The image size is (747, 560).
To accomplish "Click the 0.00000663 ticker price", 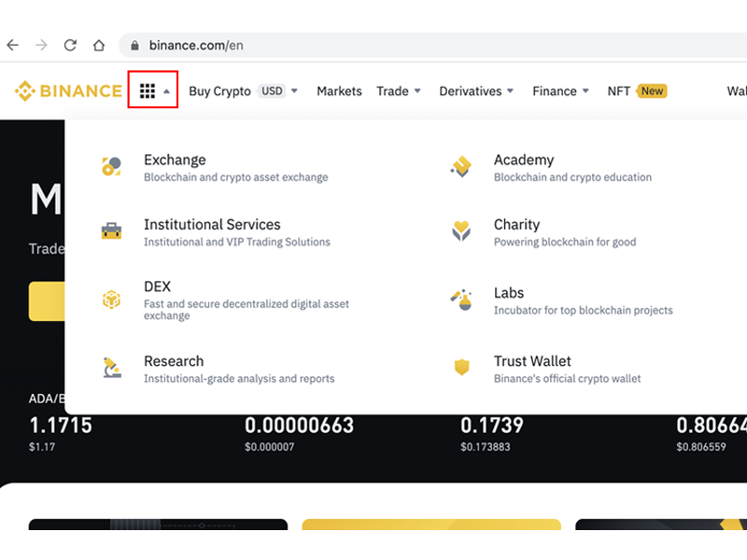I will tap(299, 426).
